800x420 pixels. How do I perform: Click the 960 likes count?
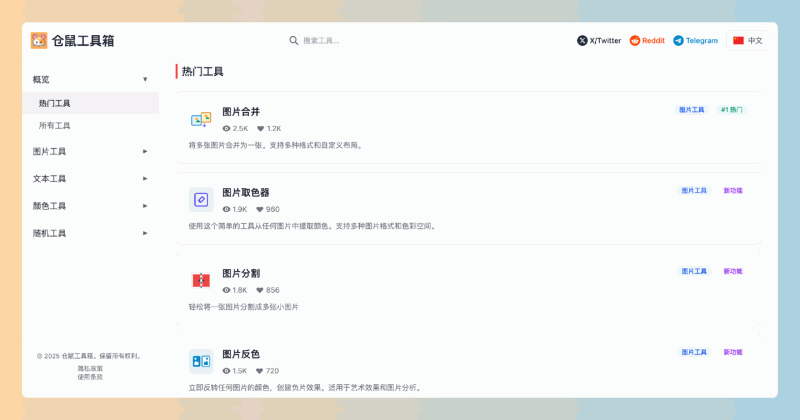272,209
